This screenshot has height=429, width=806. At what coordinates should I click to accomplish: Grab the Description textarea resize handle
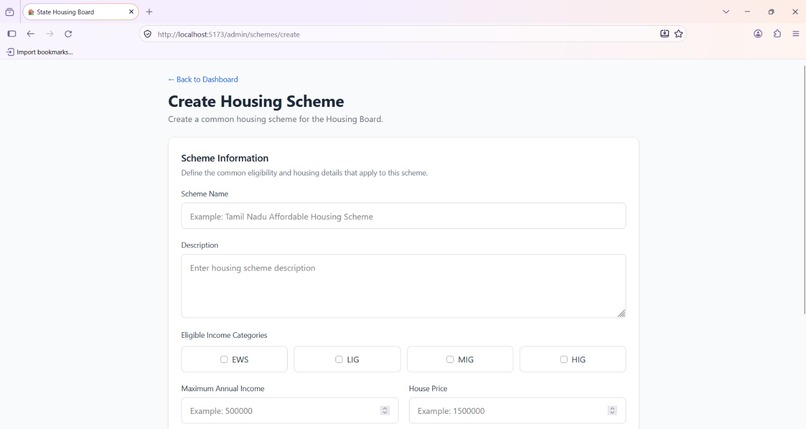pos(621,313)
